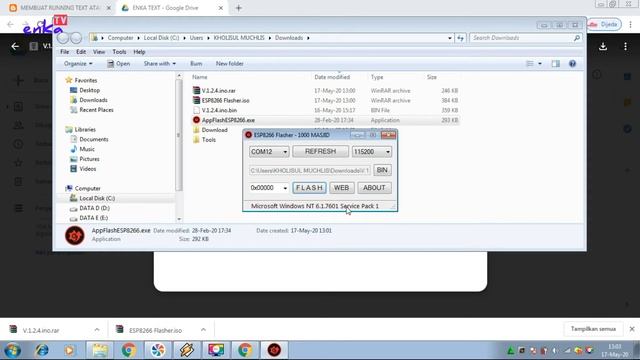Image resolution: width=640 pixels, height=360 pixels.
Task: Click the address bar refresh icon
Action: (x=460, y=38)
